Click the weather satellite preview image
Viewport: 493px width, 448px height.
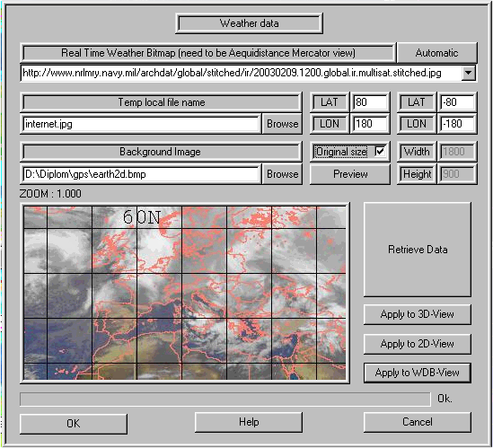185,293
